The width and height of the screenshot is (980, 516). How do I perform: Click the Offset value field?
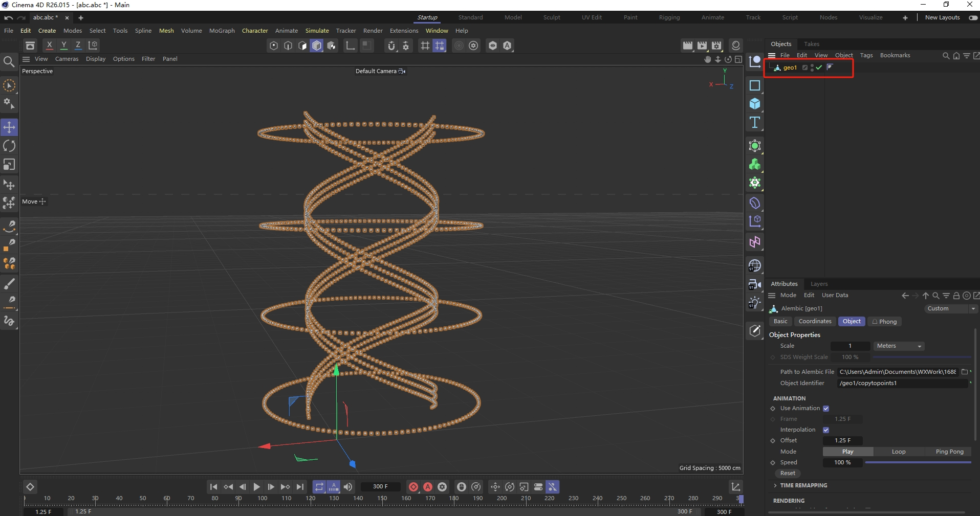coord(842,441)
